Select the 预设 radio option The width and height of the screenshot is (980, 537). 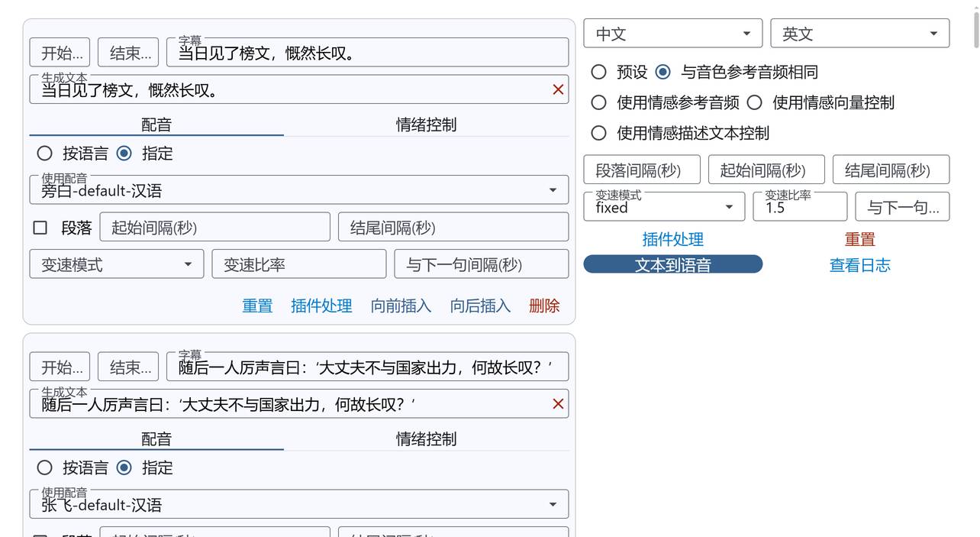coord(599,72)
